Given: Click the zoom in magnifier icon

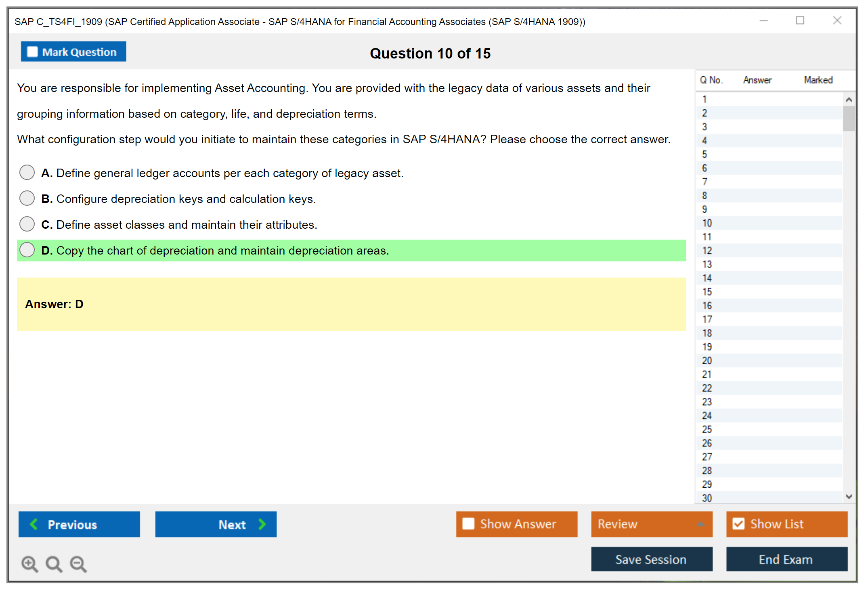Looking at the screenshot, I should (29, 564).
